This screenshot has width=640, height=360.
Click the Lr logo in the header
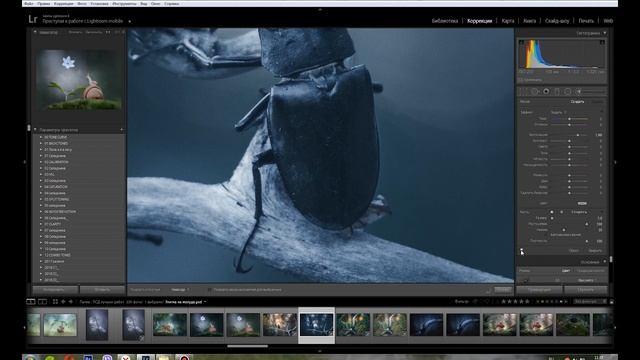pyautogui.click(x=33, y=19)
